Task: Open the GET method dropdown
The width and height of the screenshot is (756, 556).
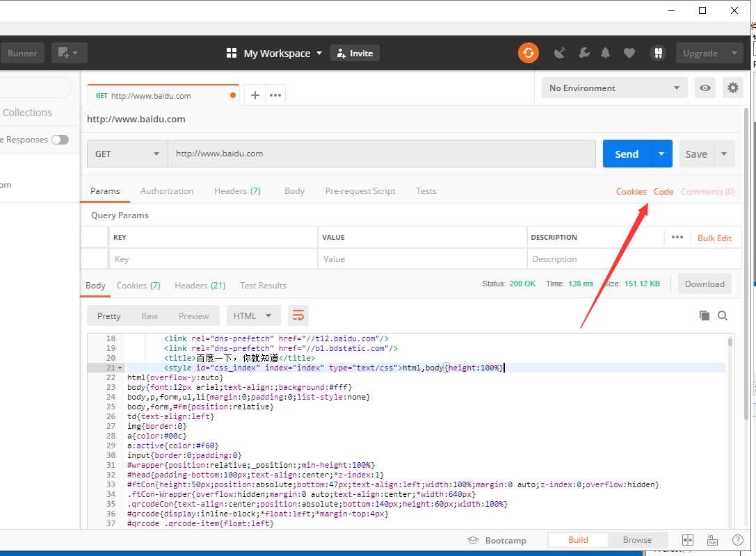Action: tap(127, 154)
